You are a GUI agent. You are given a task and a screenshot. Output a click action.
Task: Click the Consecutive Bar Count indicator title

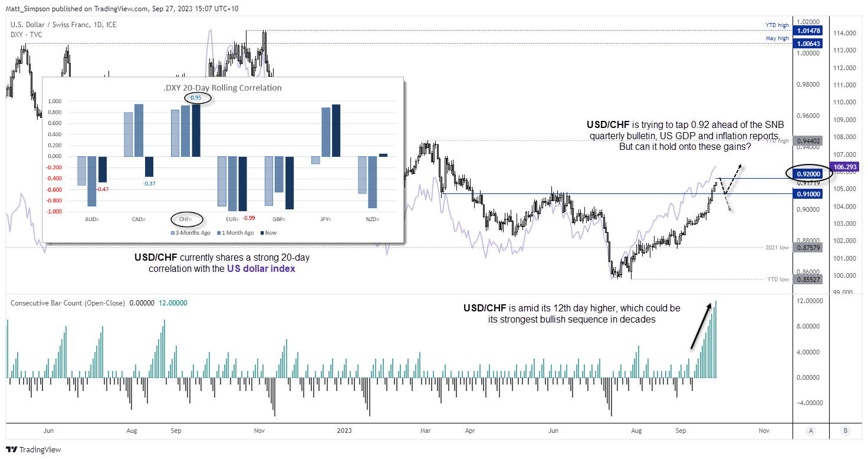coord(68,303)
